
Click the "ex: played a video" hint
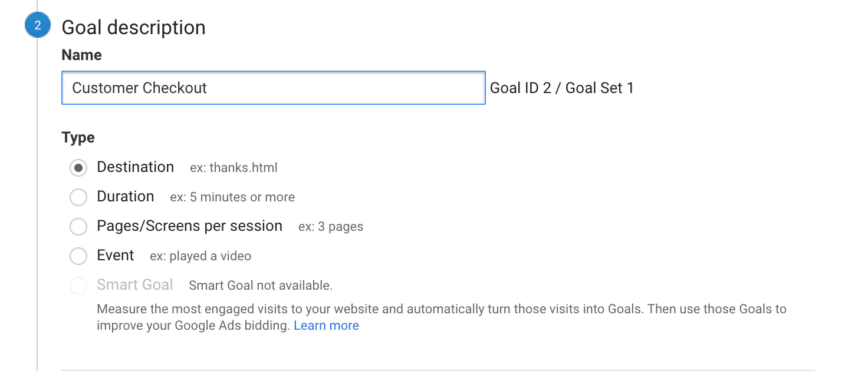tap(200, 256)
